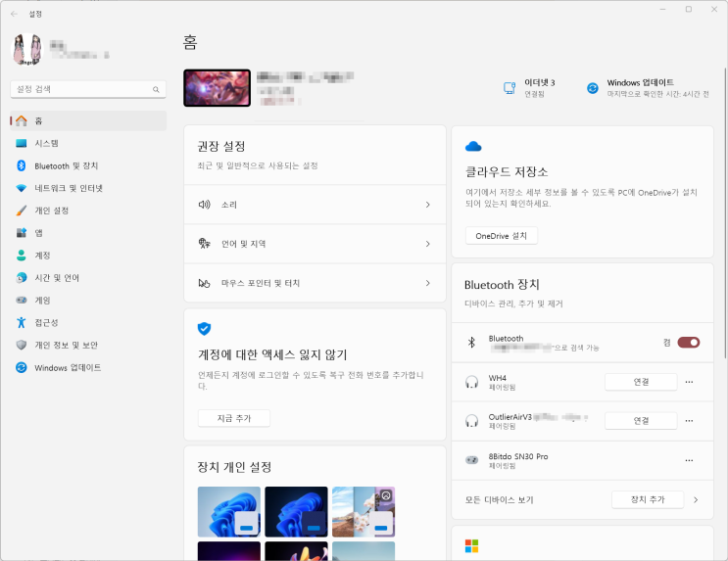Open more options for OutlierAirV3 device
728x561 pixels.
689,421
